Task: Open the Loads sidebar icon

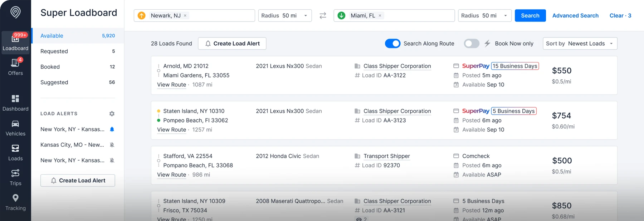Action: click(x=15, y=152)
